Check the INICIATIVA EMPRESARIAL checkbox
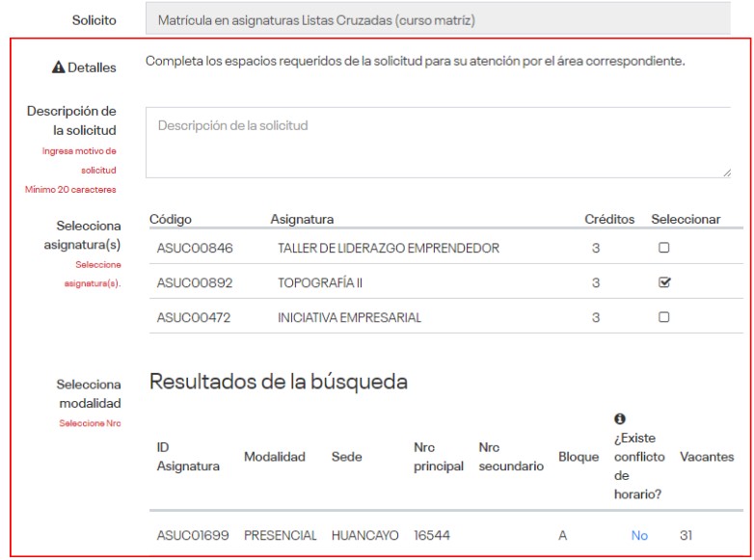Image resolution: width=754 pixels, height=560 pixels. [663, 317]
